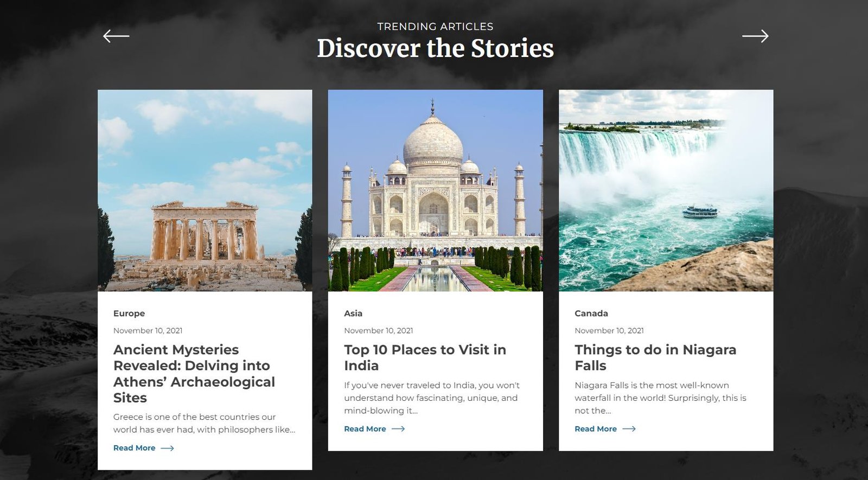Open the Taj Mahal image
The image size is (868, 480).
436,190
